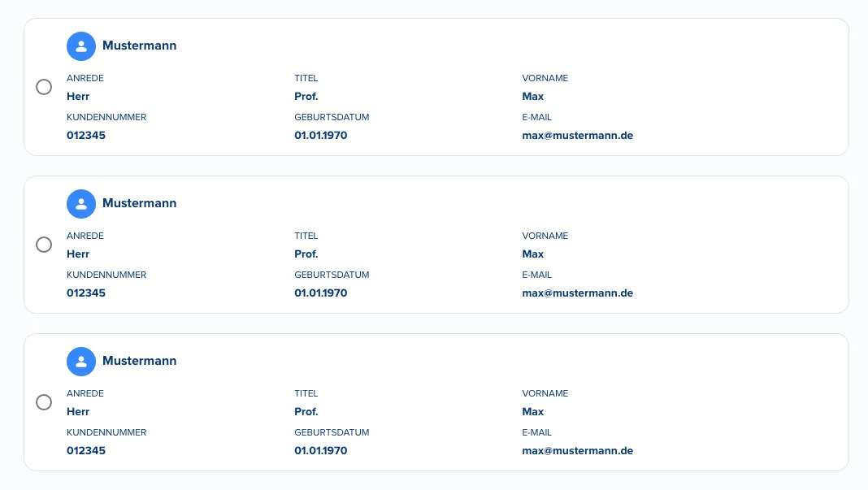Select the radio button of the top card
The width and height of the screenshot is (868, 490).
pos(44,87)
